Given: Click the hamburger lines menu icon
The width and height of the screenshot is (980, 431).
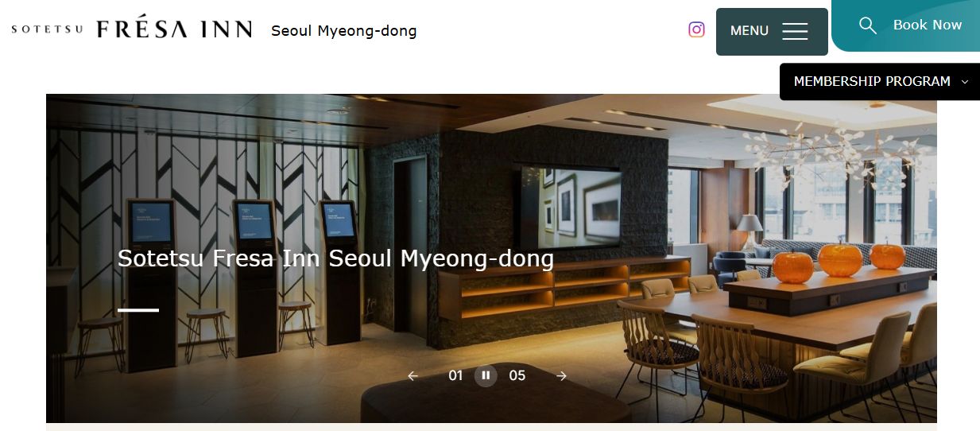Looking at the screenshot, I should tap(795, 31).
